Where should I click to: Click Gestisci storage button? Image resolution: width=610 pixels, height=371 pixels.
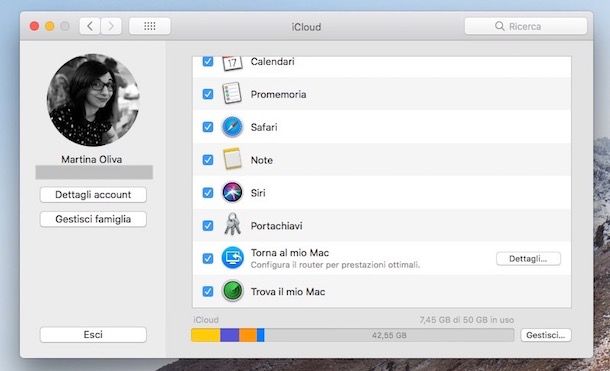[546, 335]
